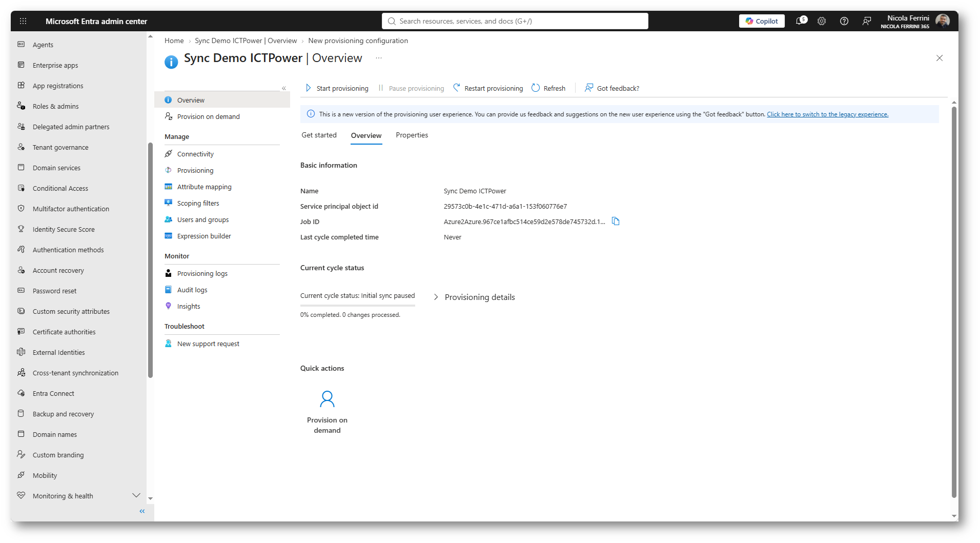The width and height of the screenshot is (980, 543).
Task: Switch to the Get started tab
Action: pos(319,135)
